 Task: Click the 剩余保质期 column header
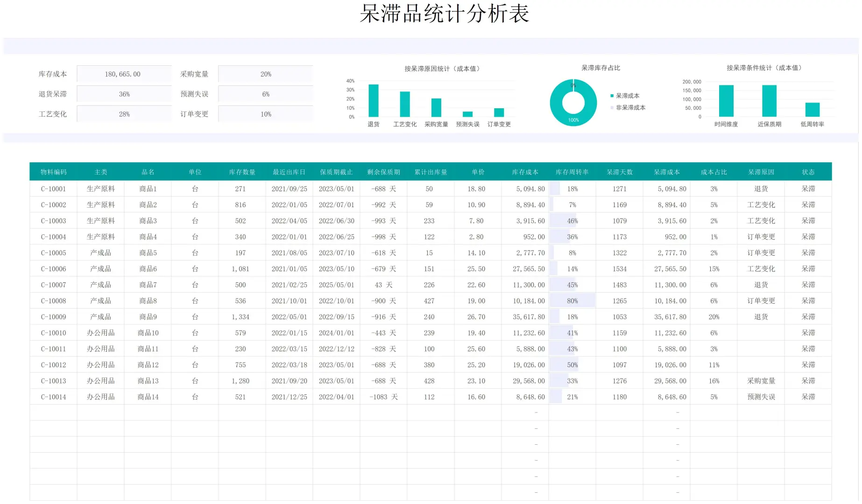click(x=383, y=172)
